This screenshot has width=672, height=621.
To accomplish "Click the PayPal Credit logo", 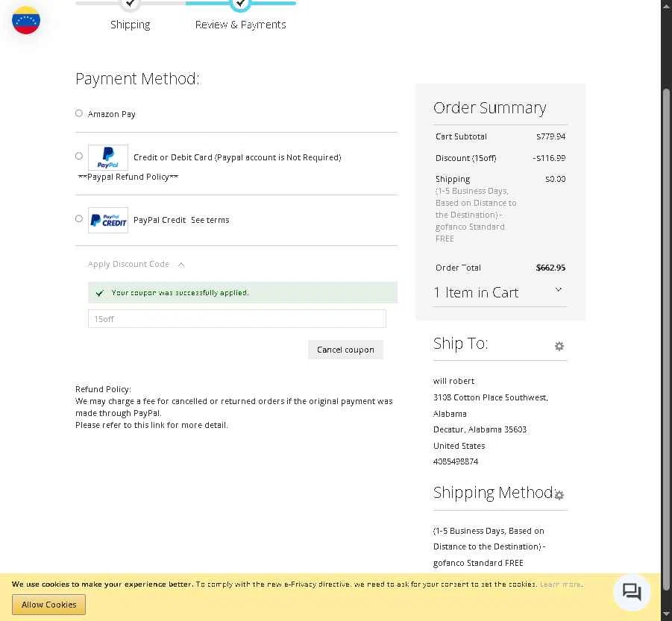I will (108, 220).
